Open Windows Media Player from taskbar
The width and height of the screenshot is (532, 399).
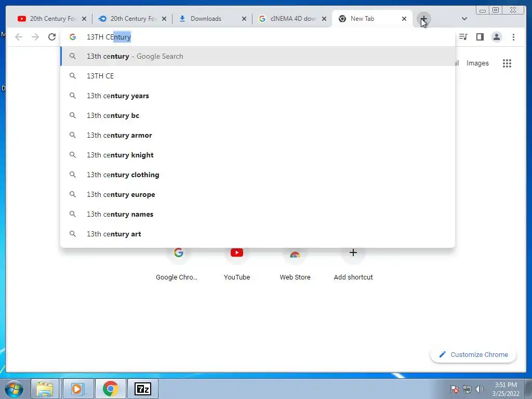click(77, 389)
